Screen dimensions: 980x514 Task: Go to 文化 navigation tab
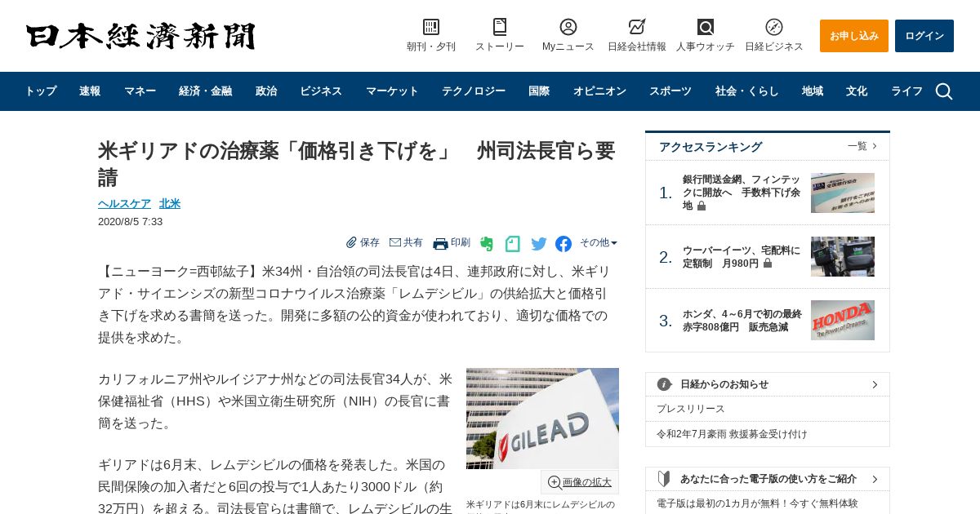point(857,91)
